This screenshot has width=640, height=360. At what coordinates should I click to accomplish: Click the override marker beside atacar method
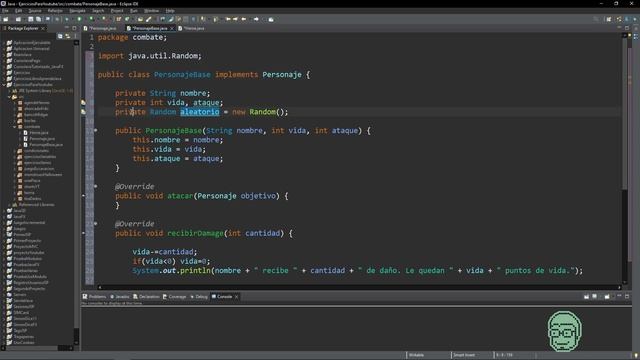[x=84, y=196]
